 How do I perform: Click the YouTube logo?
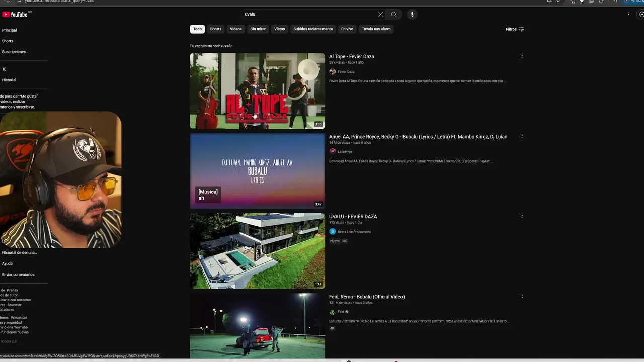pyautogui.click(x=15, y=15)
